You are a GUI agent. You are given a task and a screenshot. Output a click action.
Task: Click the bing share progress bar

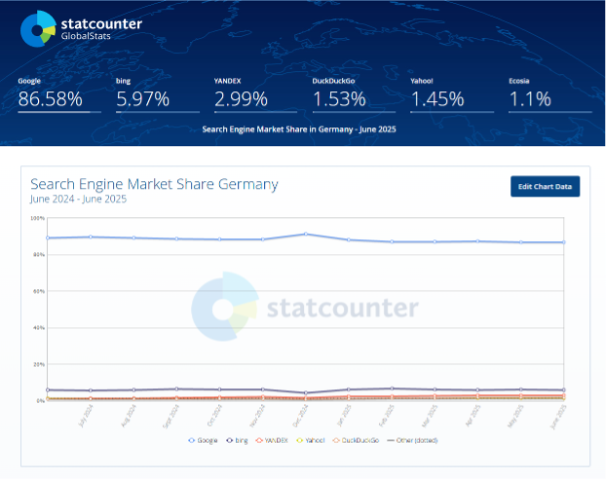coord(158,112)
